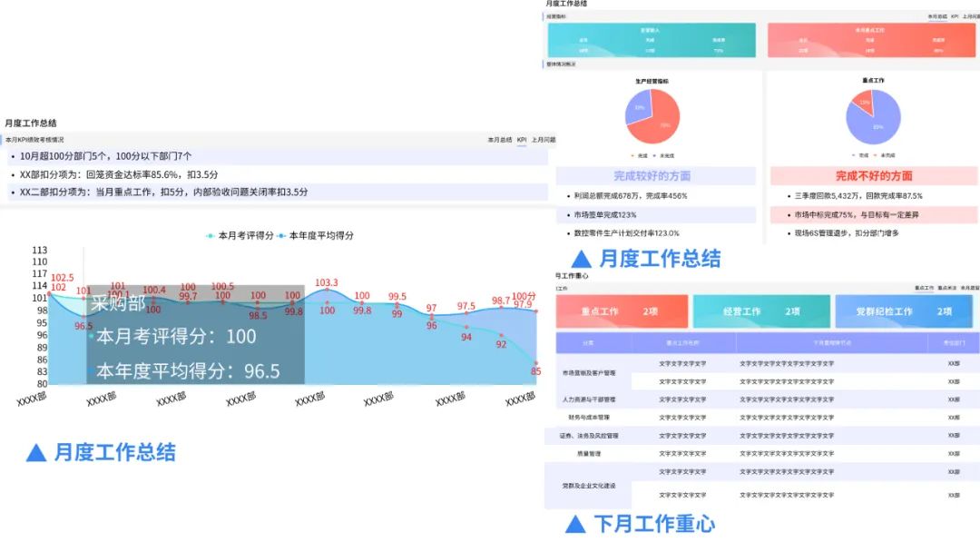This screenshot has height=552, width=980.
Task: Switch to the 上月问题 tab
Action: coord(544,140)
